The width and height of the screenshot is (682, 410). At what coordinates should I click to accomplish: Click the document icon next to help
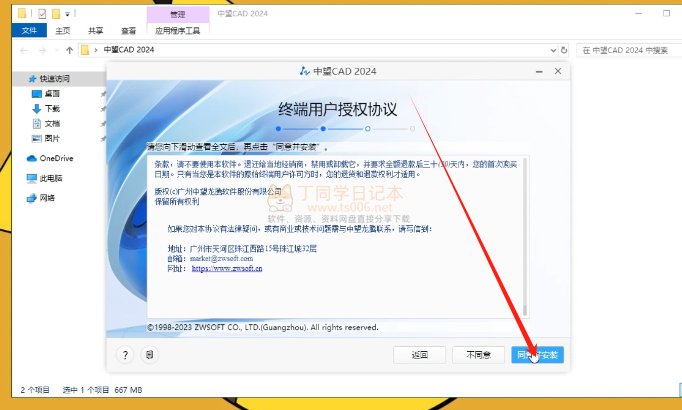pos(150,355)
